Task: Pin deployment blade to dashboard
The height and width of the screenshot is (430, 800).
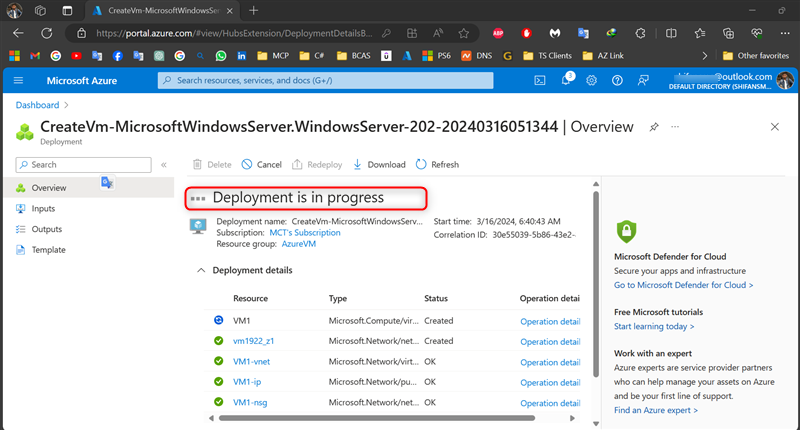Action: (654, 128)
